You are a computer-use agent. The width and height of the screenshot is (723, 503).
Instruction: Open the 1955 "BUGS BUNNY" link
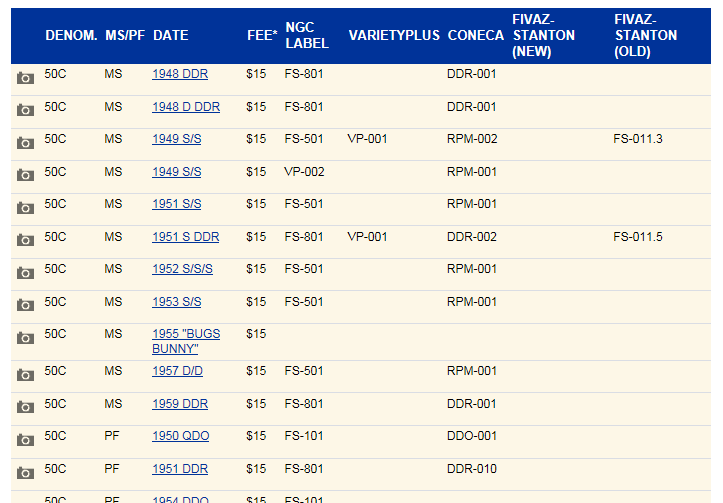[186, 341]
